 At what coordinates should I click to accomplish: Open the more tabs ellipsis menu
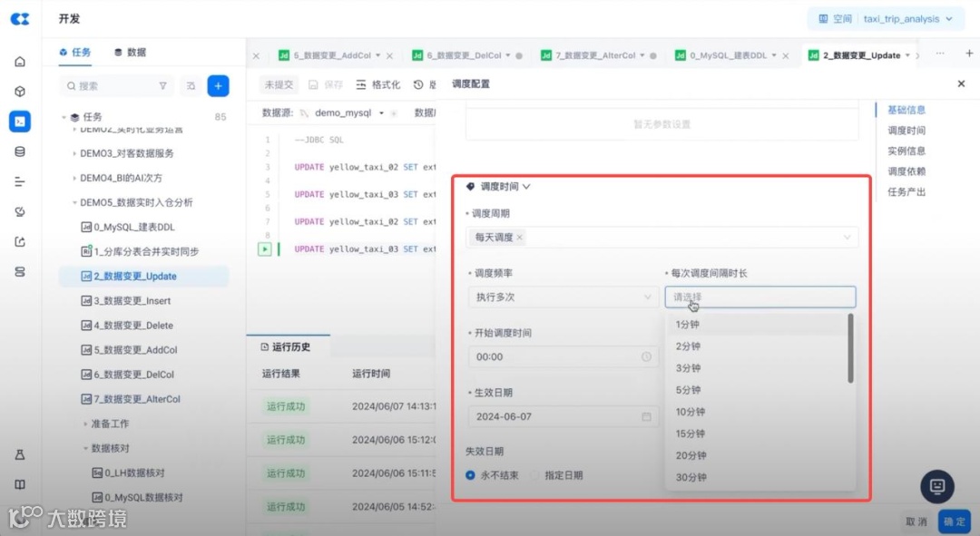point(940,54)
